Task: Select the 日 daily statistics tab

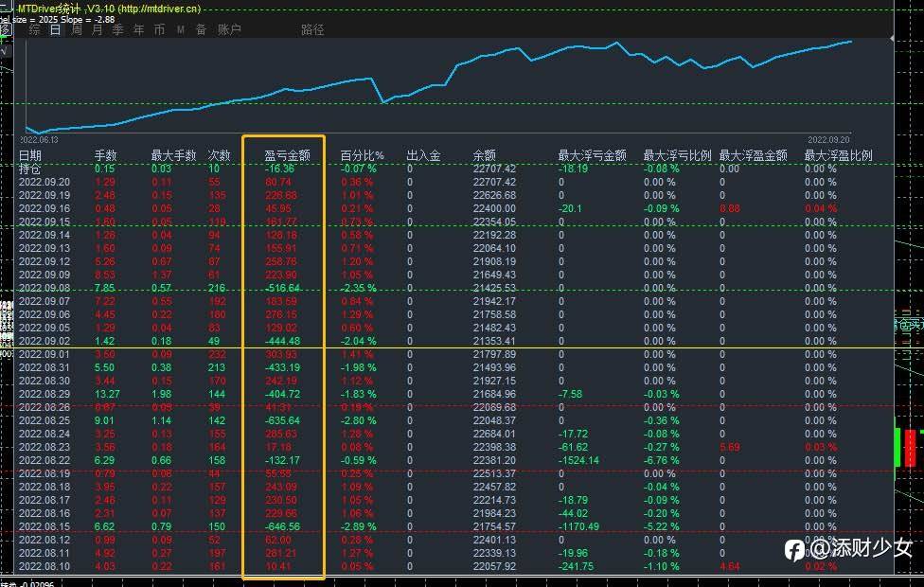Action: [x=56, y=29]
